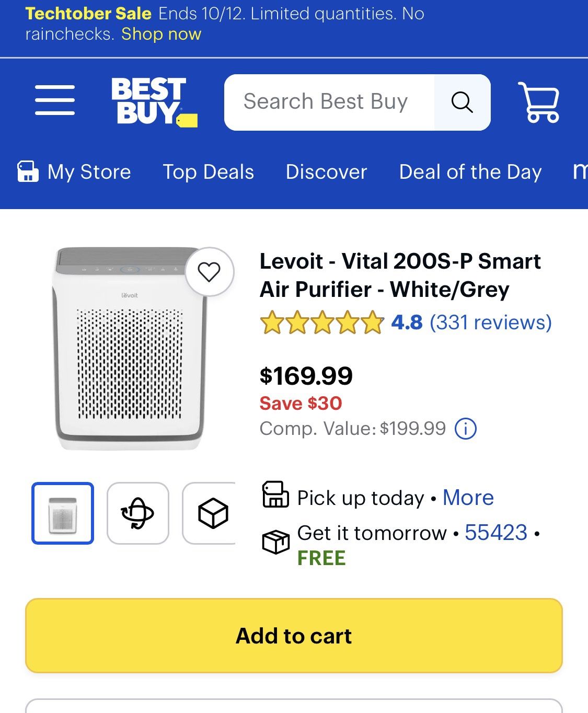Open the Discover menu item
588x713 pixels.
tap(326, 172)
